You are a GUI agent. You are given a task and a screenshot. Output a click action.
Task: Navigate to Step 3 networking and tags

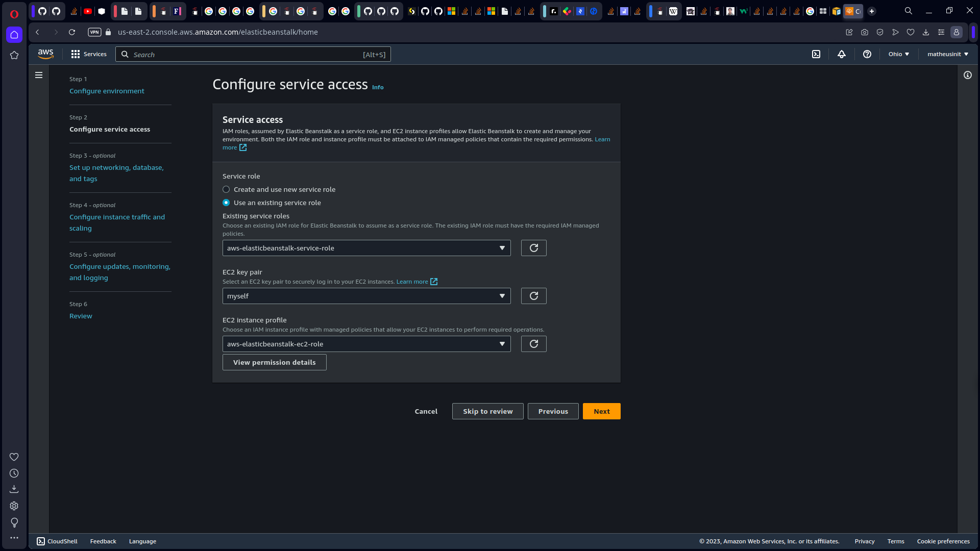tap(116, 172)
